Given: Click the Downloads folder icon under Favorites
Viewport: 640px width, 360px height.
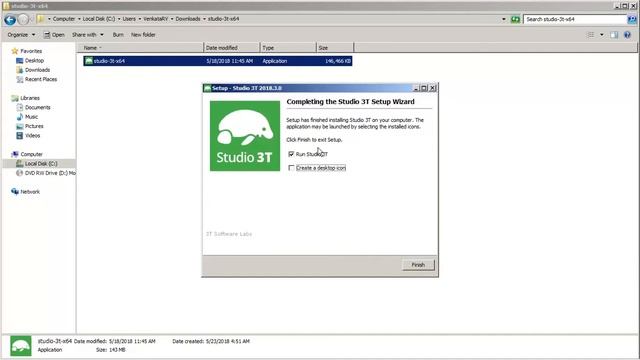Looking at the screenshot, I should (20, 70).
